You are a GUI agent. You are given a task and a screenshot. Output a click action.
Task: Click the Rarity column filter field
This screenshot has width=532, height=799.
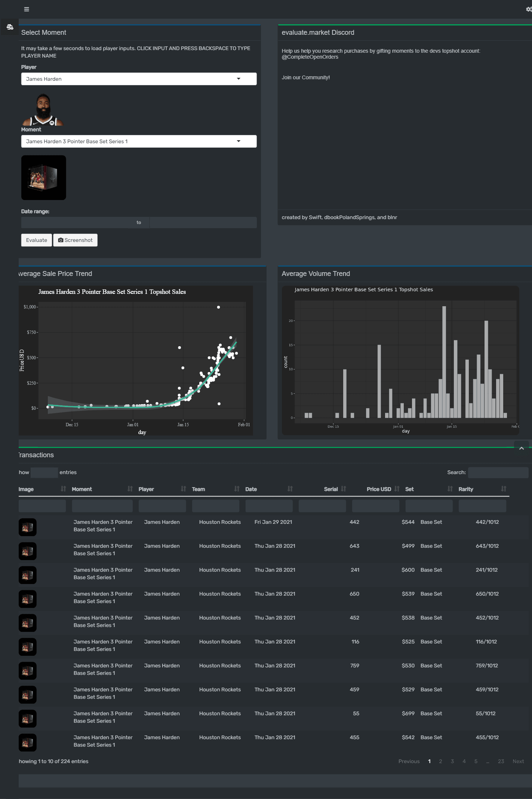click(482, 506)
